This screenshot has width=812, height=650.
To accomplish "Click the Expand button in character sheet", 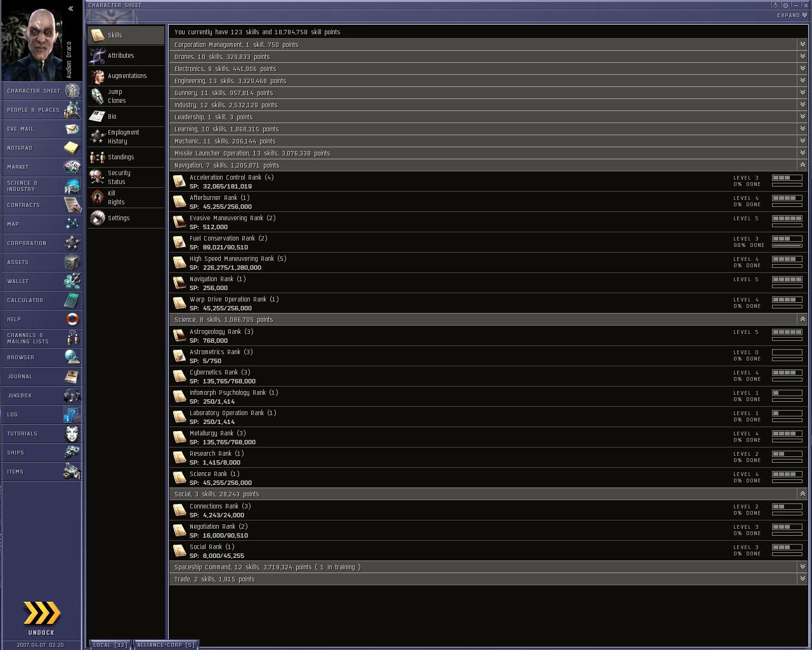I will [x=792, y=15].
